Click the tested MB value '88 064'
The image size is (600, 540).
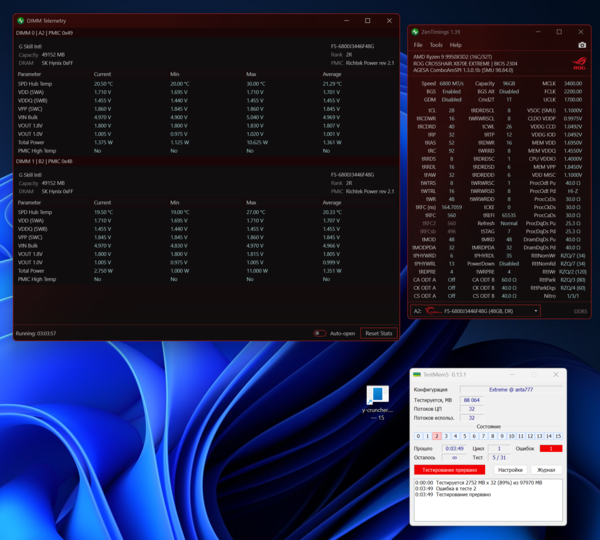pyautogui.click(x=471, y=400)
